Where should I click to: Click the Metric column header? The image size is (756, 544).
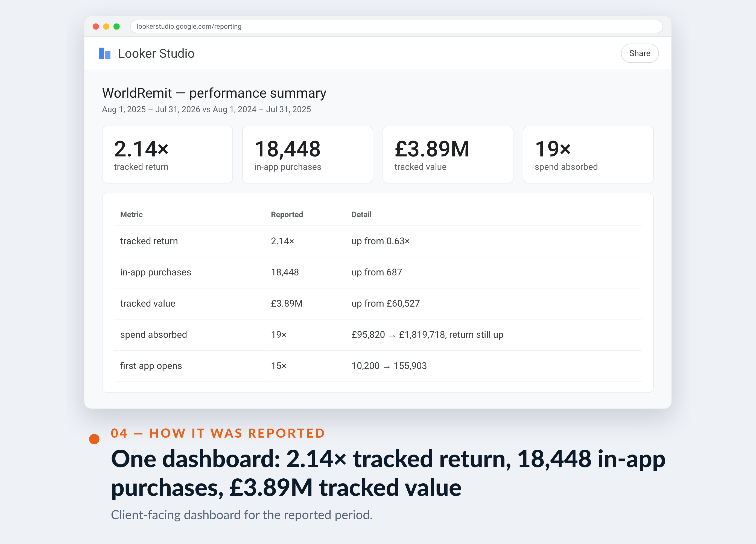[131, 214]
